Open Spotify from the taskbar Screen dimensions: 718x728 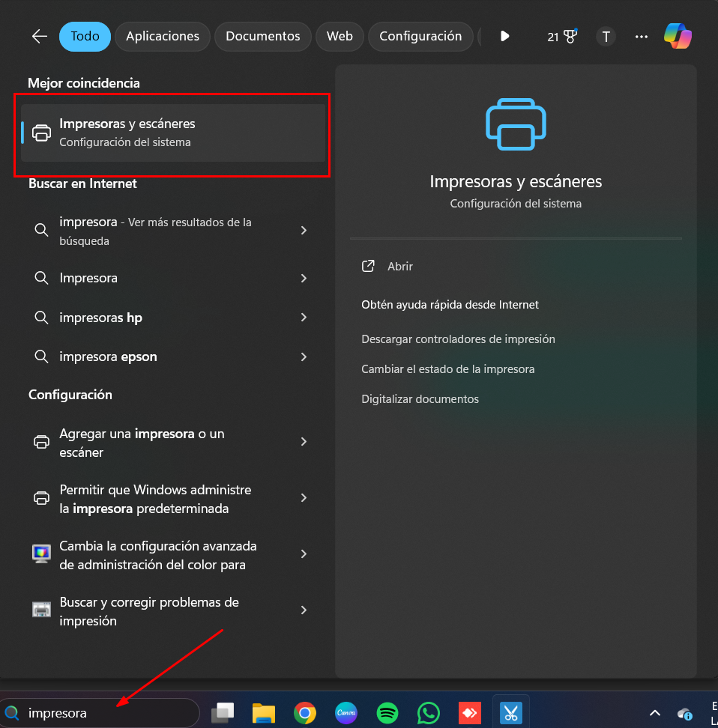point(387,713)
